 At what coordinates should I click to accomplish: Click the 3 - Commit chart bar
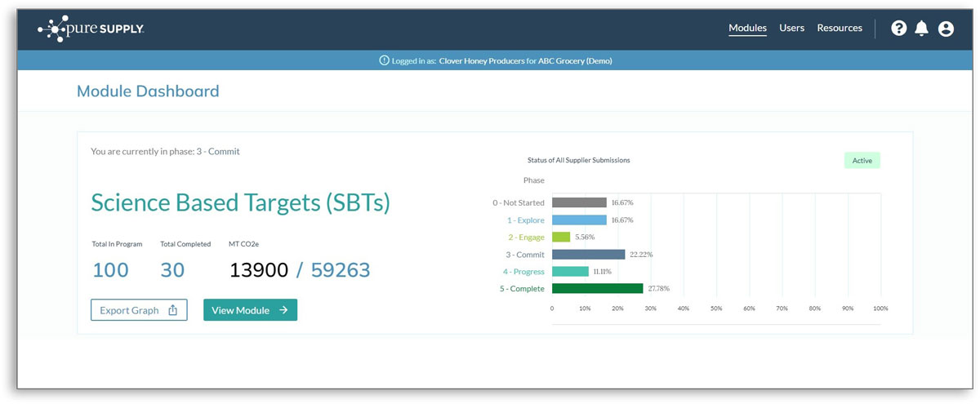tap(588, 254)
